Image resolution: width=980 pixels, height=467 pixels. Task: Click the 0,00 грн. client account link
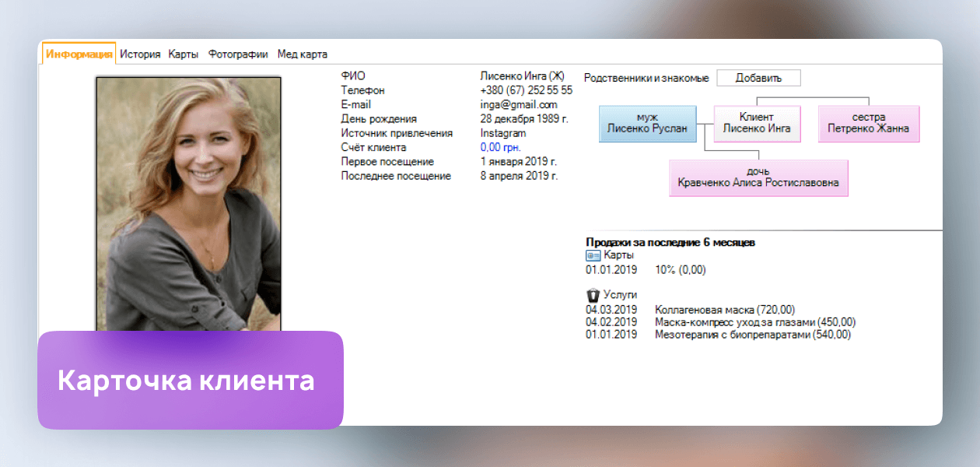pos(500,147)
